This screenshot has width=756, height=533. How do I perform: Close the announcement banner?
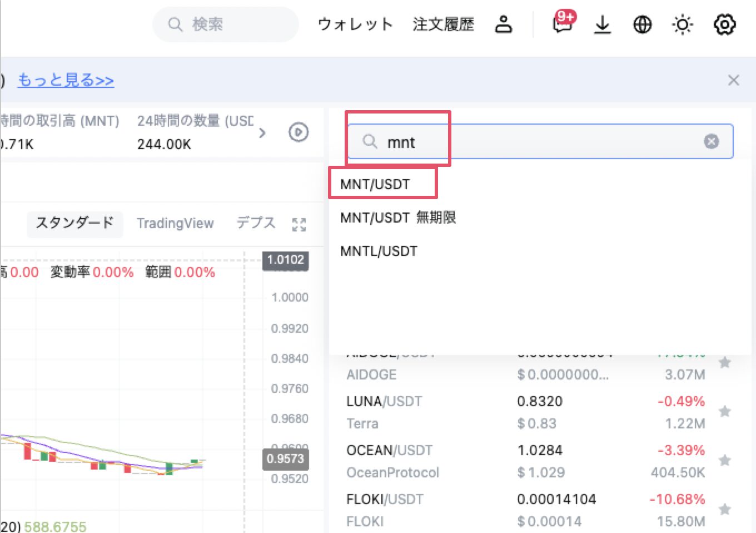[733, 80]
